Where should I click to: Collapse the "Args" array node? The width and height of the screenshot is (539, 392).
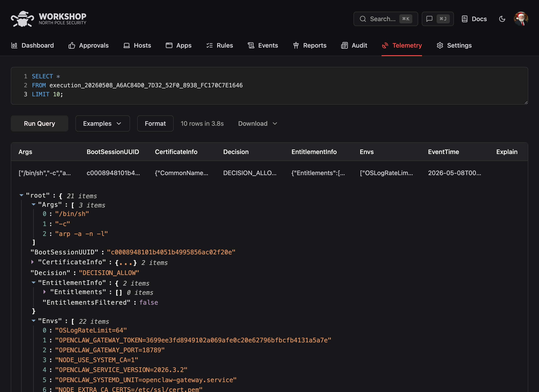33,204
